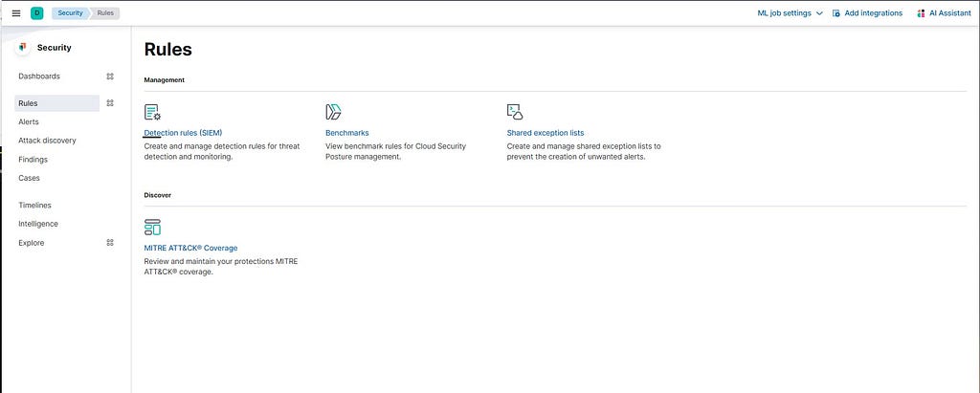The image size is (980, 393).
Task: Click the AI Assistant icon
Action: pos(921,13)
